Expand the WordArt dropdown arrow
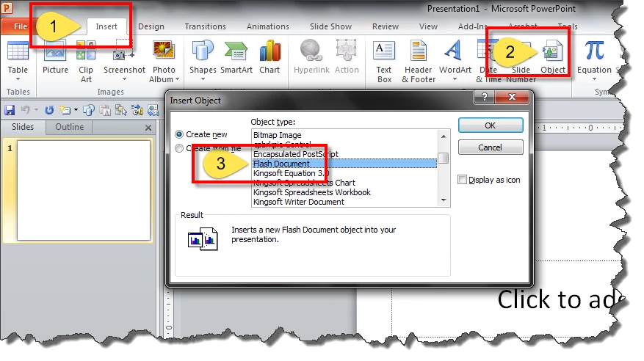Image resolution: width=644 pixels, height=361 pixels. pos(455,79)
